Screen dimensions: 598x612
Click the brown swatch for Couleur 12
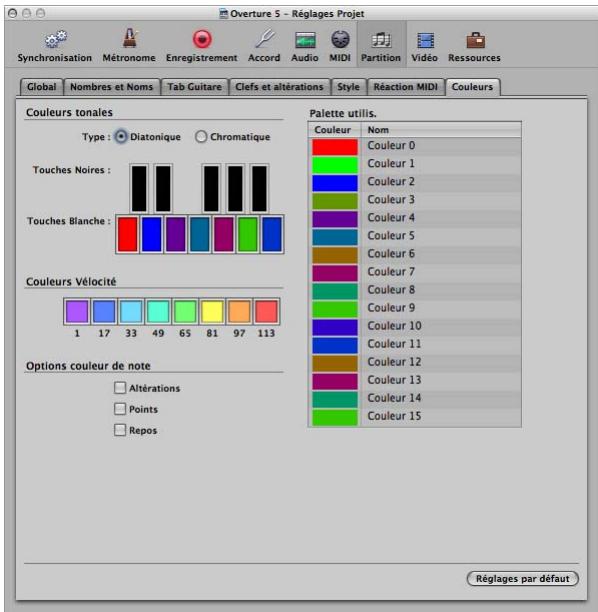coord(335,363)
